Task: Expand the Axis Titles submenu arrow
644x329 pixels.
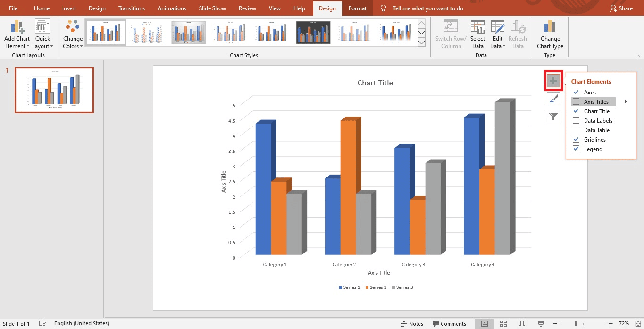Action: coord(626,101)
